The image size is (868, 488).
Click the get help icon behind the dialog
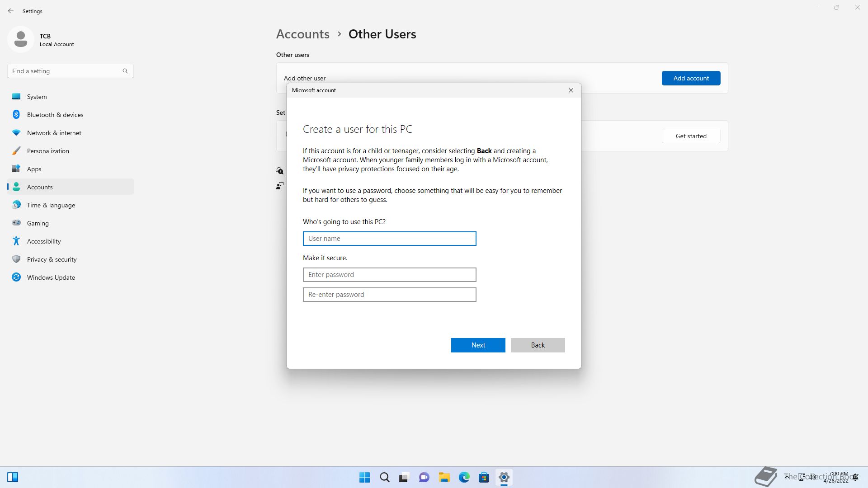280,171
